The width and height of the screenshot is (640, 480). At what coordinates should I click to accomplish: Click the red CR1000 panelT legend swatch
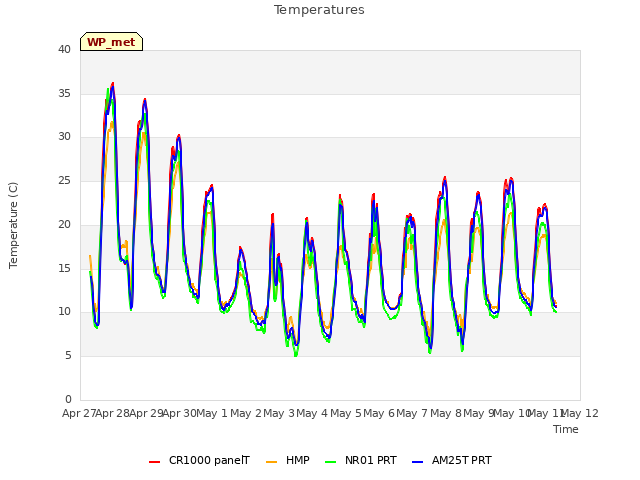(x=154, y=462)
